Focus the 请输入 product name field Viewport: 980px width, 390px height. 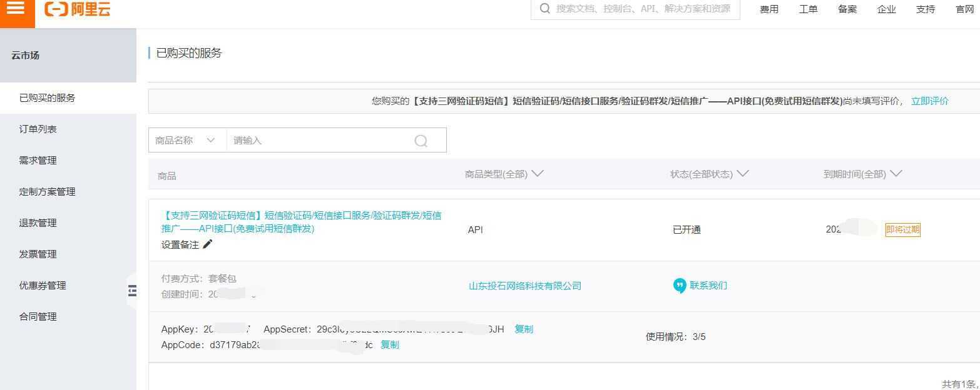tap(319, 141)
